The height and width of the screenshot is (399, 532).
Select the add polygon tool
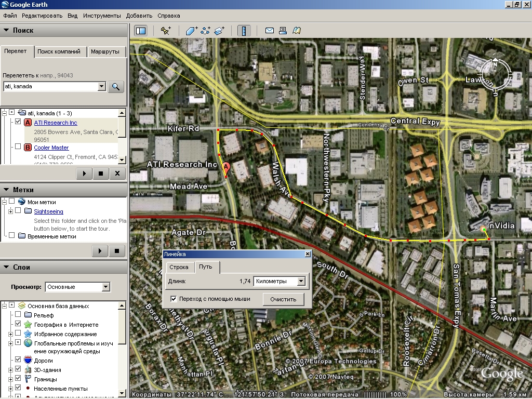coord(191,31)
